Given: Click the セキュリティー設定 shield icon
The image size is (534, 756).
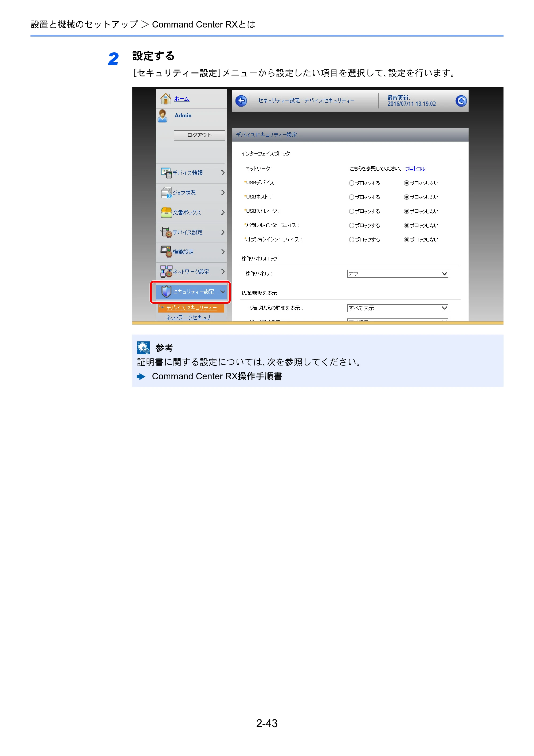Looking at the screenshot, I should point(167,291).
